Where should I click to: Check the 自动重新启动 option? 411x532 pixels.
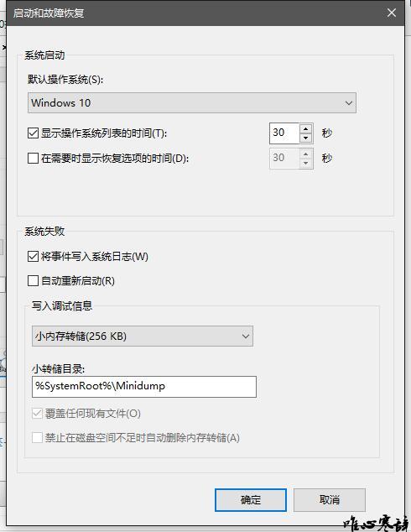(x=33, y=280)
